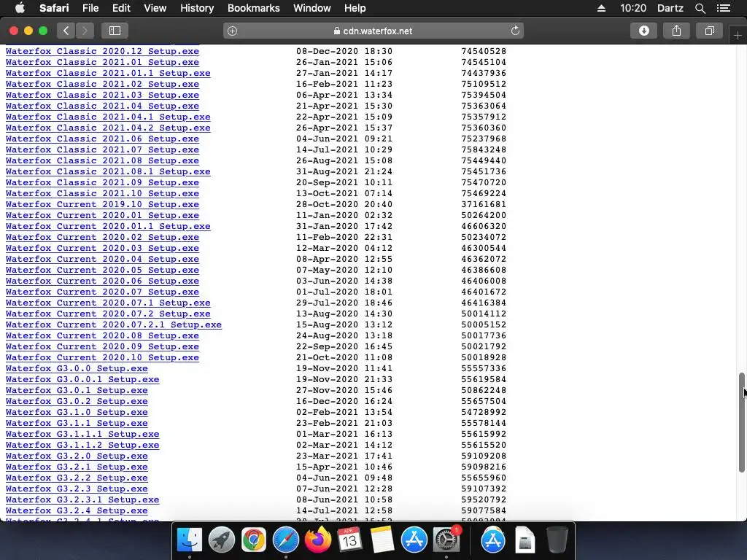747x560 pixels.
Task: Download Waterfox Current 2020.07.2.1 Setup.exe
Action: tap(114, 324)
